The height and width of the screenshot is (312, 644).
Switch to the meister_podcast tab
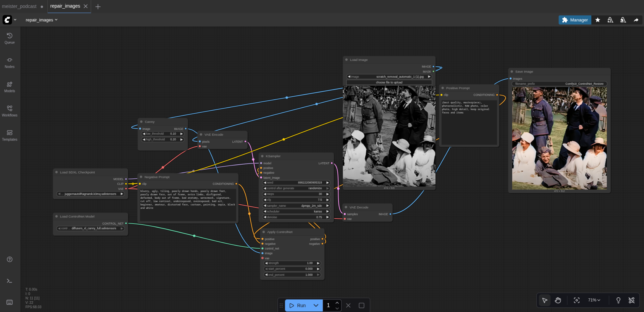[19, 6]
